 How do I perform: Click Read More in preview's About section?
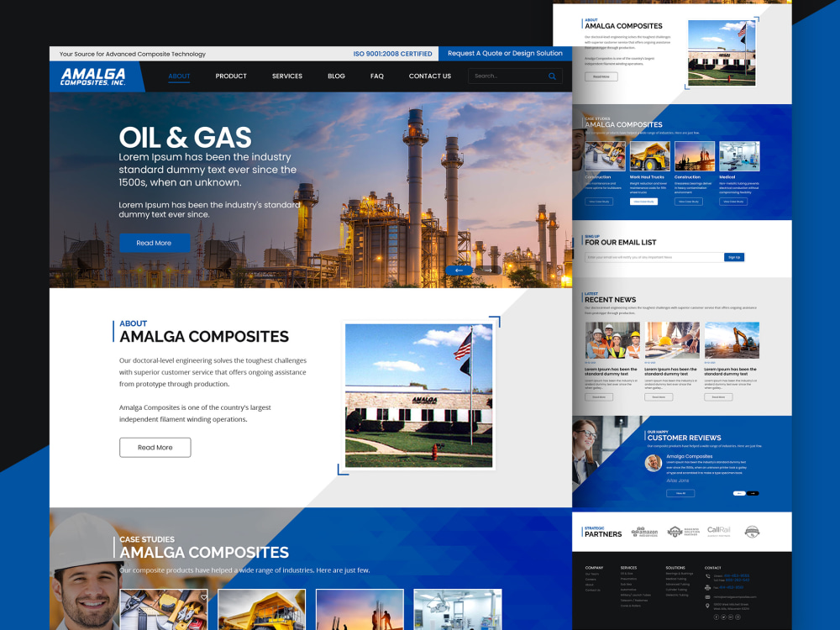click(601, 76)
